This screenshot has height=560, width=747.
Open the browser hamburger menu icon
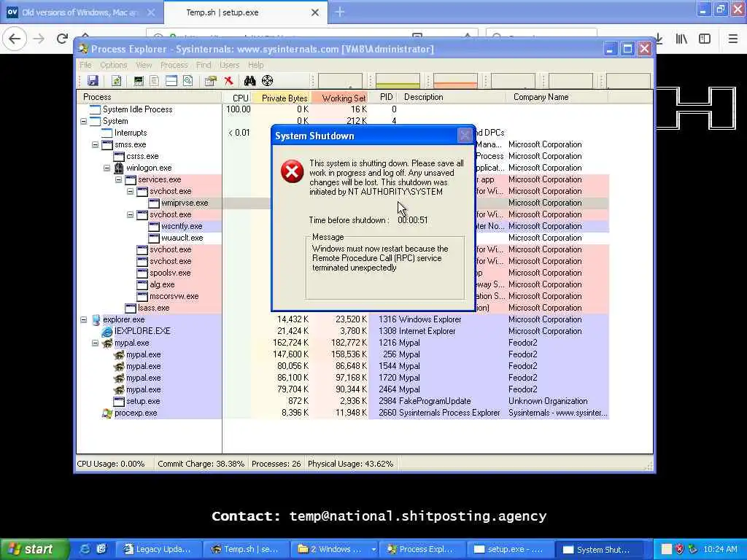click(x=732, y=39)
